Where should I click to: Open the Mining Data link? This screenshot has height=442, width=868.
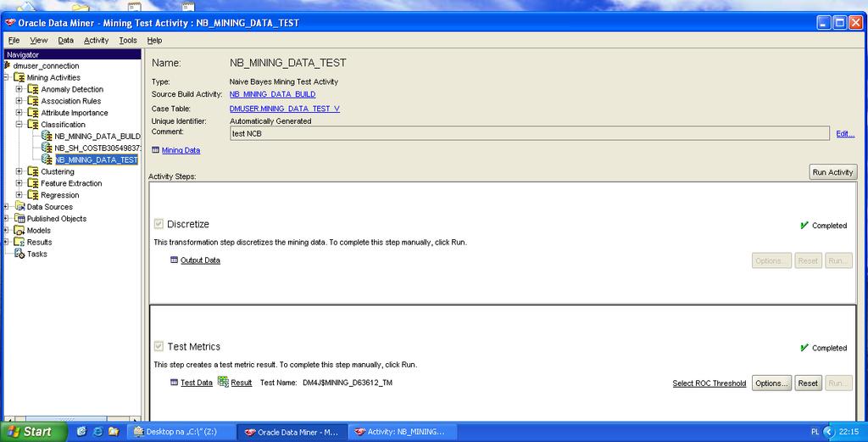pos(181,150)
